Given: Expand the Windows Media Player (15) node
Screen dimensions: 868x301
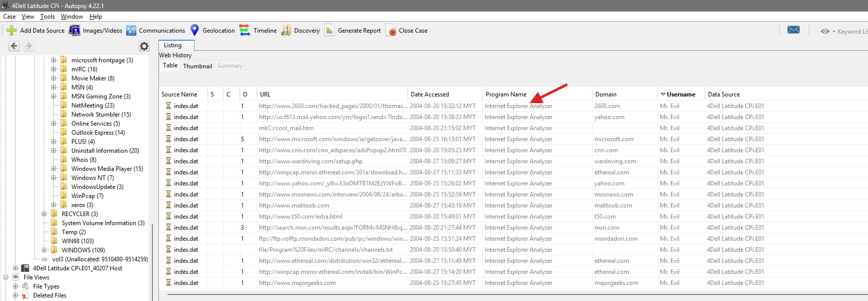Looking at the screenshot, I should 53,169.
